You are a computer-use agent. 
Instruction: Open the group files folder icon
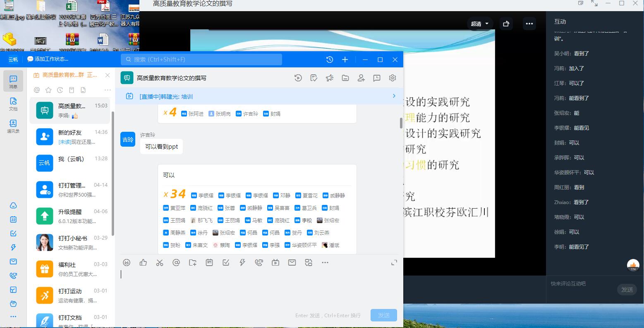point(345,78)
